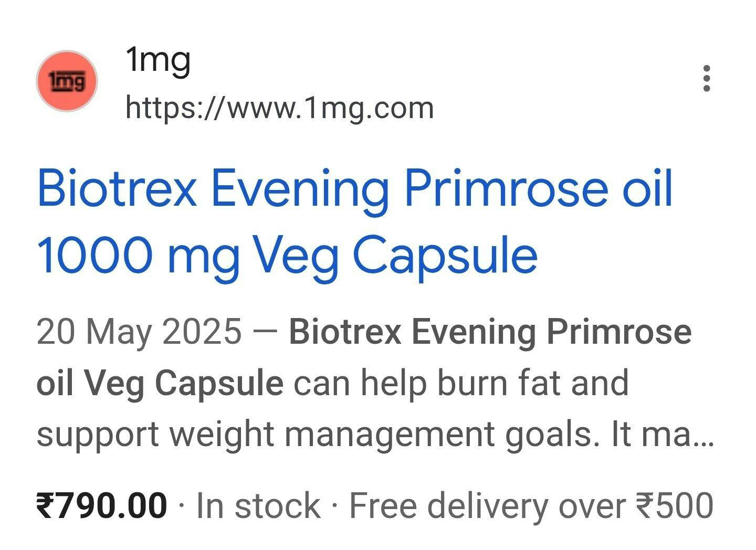This screenshot has width=756, height=550.
Task: Click the round 1mg favicon logo
Action: pyautogui.click(x=67, y=81)
